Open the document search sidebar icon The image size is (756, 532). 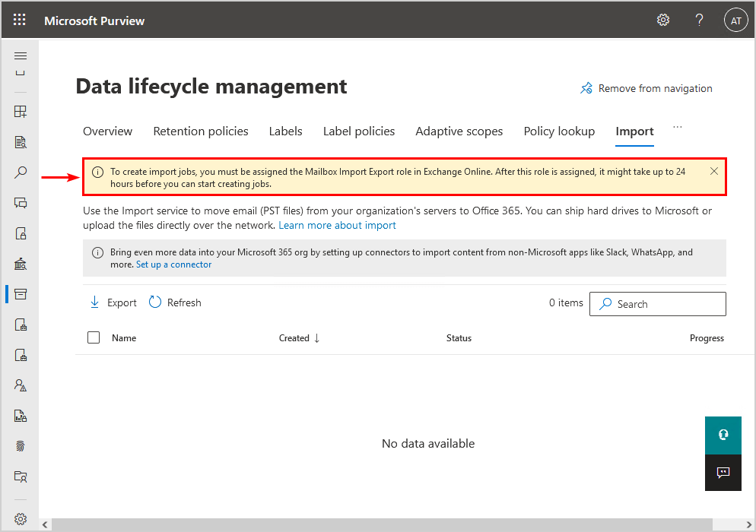pos(21,142)
